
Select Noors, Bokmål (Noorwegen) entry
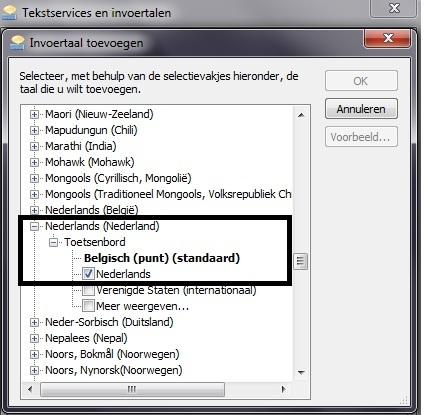click(112, 354)
